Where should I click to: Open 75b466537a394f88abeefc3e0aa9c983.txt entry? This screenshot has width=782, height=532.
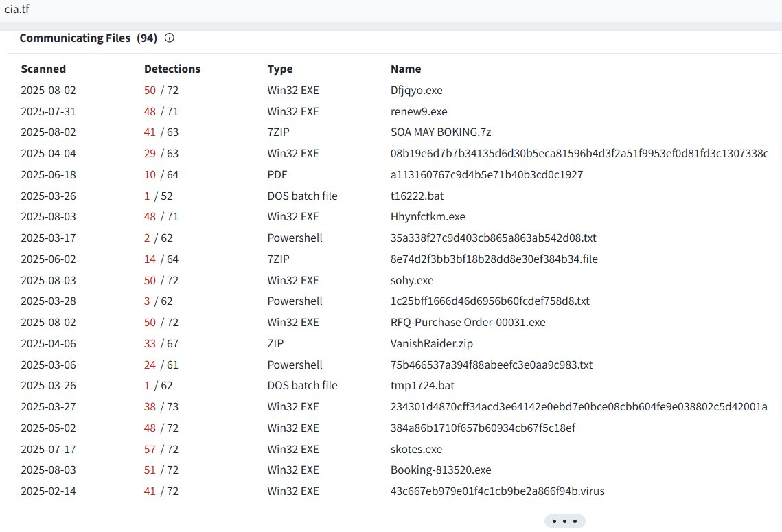click(x=492, y=365)
